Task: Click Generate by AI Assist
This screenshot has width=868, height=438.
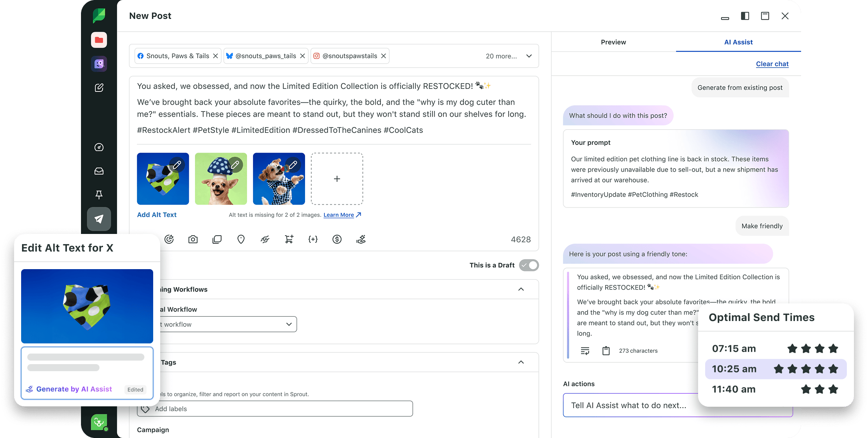Action: point(69,389)
